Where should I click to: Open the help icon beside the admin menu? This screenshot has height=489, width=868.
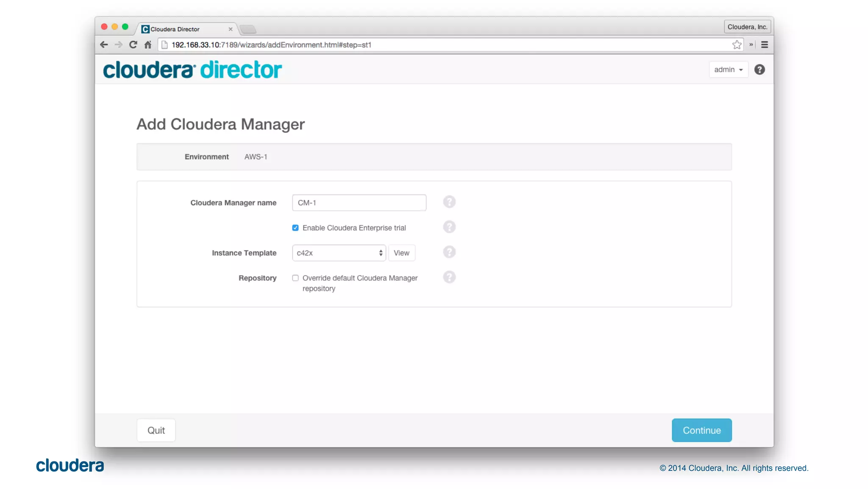click(x=759, y=70)
